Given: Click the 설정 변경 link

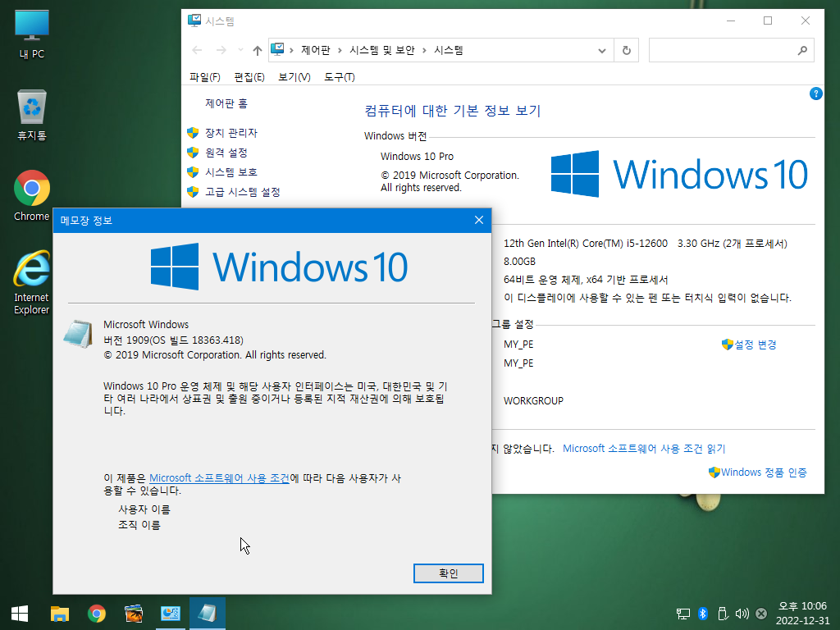Looking at the screenshot, I should (x=755, y=345).
